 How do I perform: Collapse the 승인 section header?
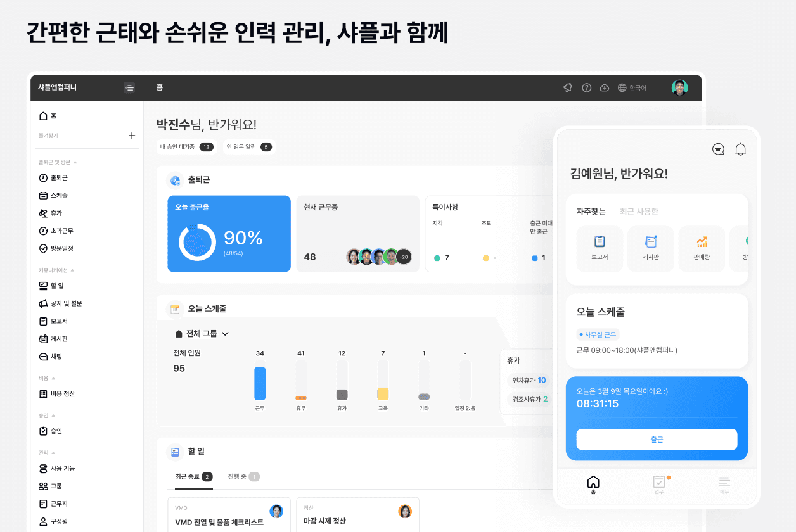[47, 415]
